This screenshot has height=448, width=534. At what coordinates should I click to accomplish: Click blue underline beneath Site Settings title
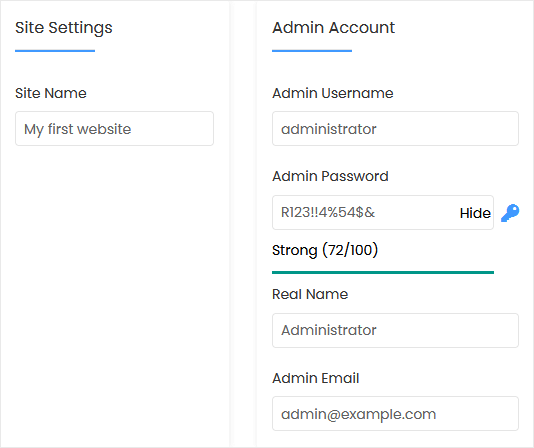coord(55,51)
